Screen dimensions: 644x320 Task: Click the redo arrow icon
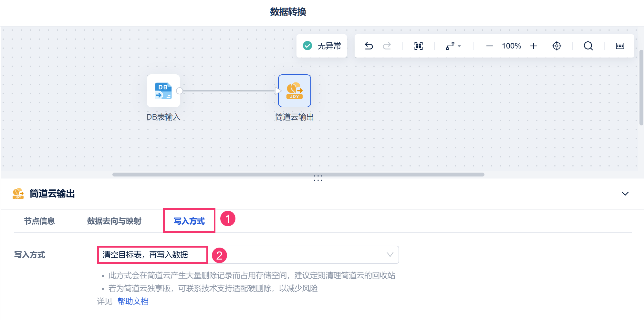tap(387, 46)
